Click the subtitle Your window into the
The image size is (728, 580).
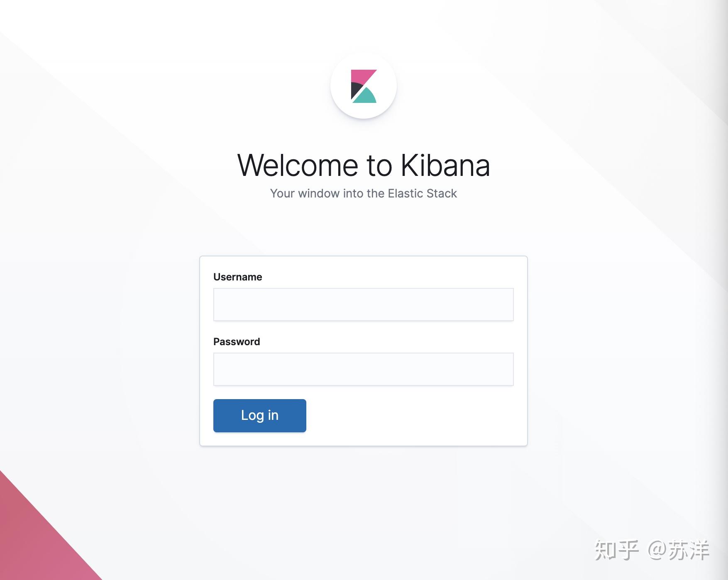[x=327, y=193]
